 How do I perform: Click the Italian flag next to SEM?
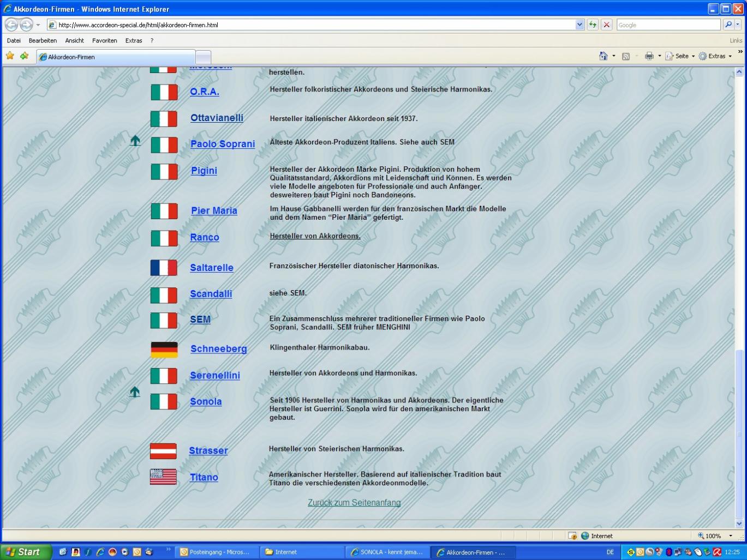(164, 321)
